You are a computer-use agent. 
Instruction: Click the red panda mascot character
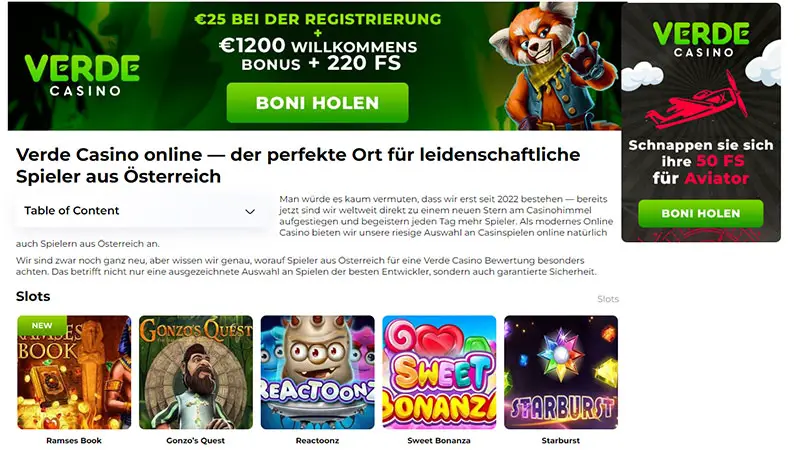pyautogui.click(x=553, y=66)
